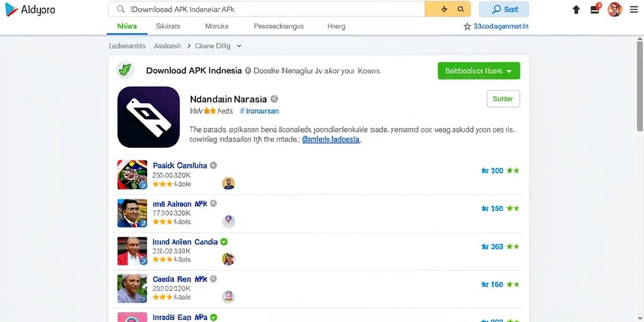
Task: Click the blue Sart search button
Action: 504,9
